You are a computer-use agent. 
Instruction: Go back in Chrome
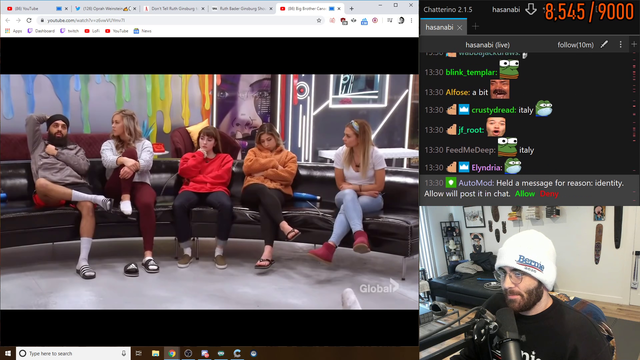pos(8,20)
